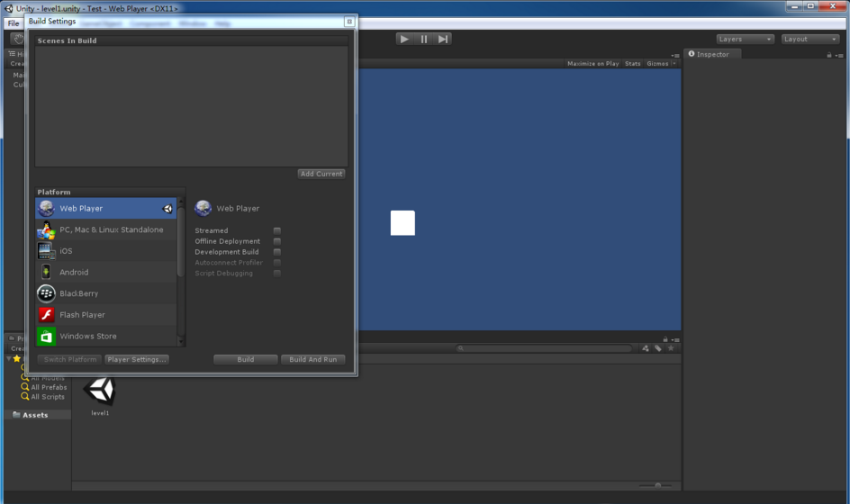Viewport: 850px width, 504px height.
Task: Toggle the Stats overlay
Action: click(x=633, y=63)
